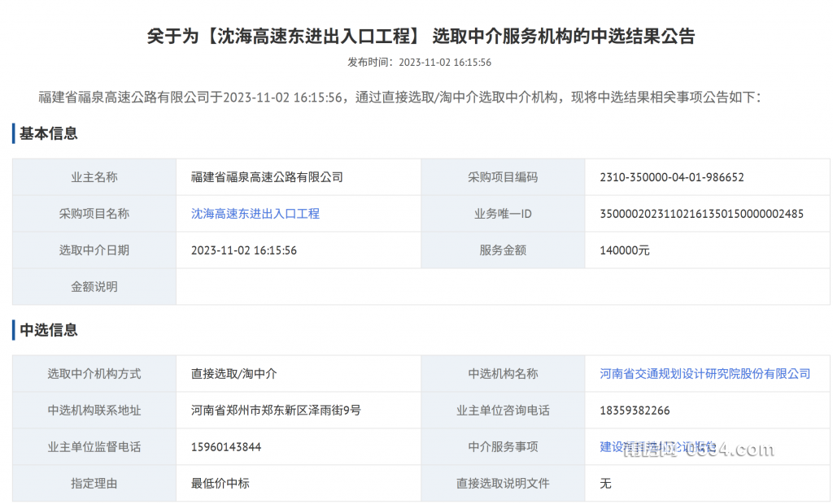Open the 沈海高速东进出入口工程 project link
The height and width of the screenshot is (504, 833).
point(255,214)
